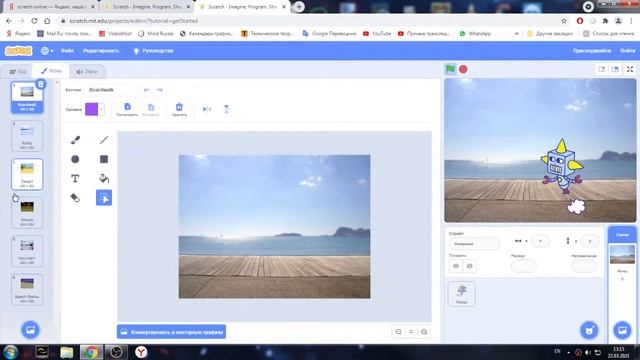Click the purple fill color swatch
Viewport: 640px width, 360px height.
(91, 109)
